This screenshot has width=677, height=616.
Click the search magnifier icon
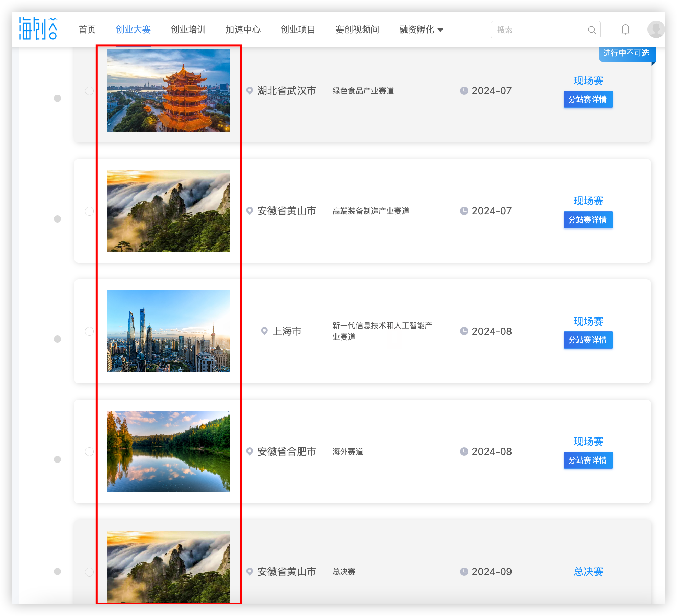(592, 30)
